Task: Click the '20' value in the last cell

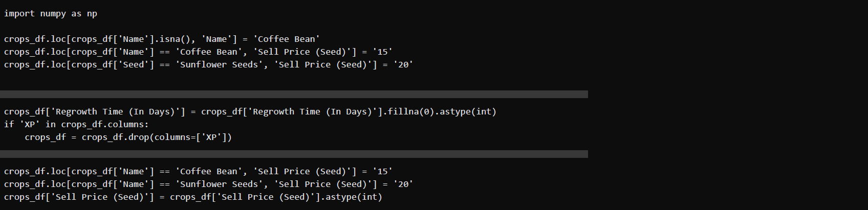Action: (x=403, y=184)
